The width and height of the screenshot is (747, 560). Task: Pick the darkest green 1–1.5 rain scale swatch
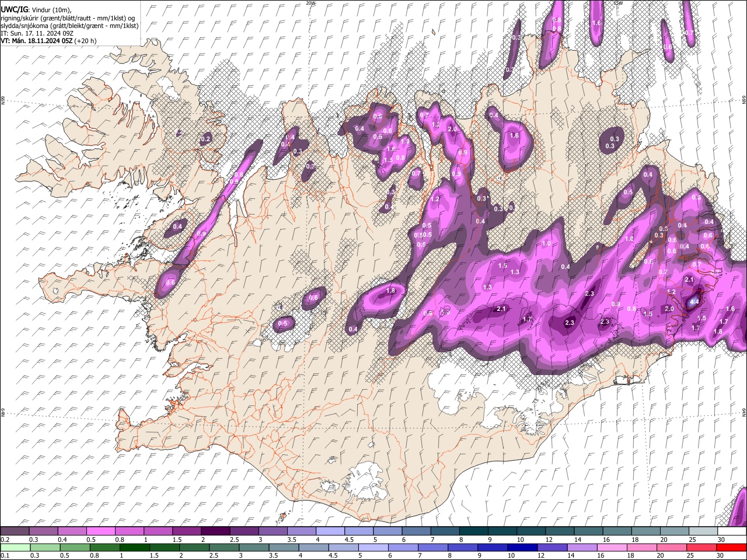click(135, 547)
